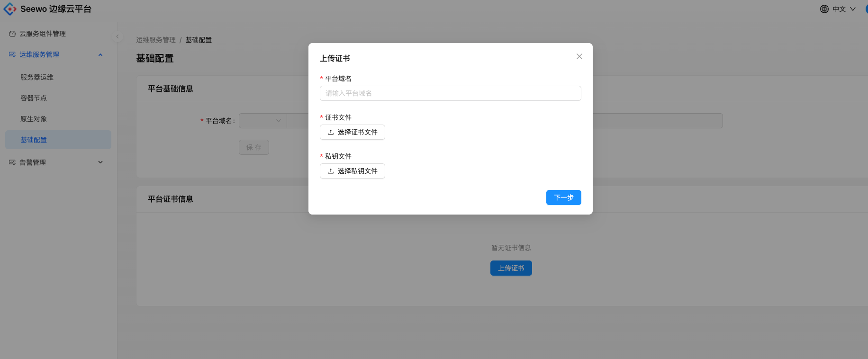Collapse the 运维服务管理 submenu chevron
The image size is (868, 359).
tap(100, 54)
